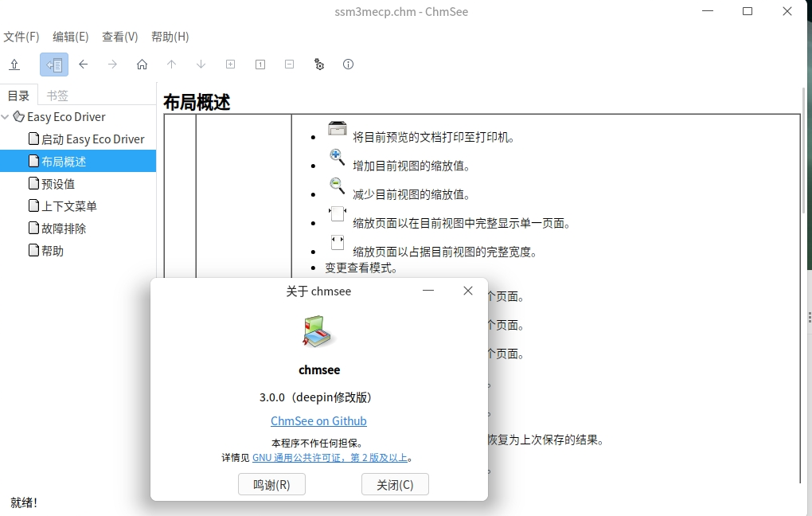812x516 pixels.
Task: Open preferences via the gears icon
Action: pos(319,64)
